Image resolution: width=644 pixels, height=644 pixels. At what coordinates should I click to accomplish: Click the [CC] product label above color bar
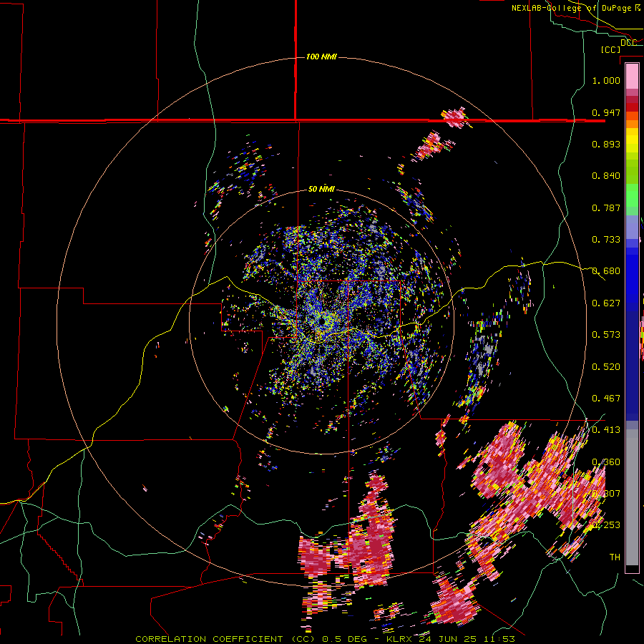tap(611, 49)
